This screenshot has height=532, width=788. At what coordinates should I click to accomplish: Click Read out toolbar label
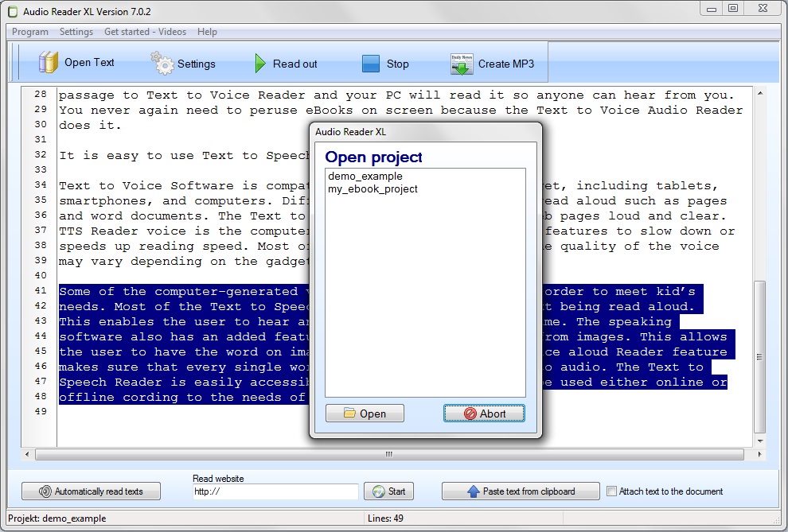point(295,64)
